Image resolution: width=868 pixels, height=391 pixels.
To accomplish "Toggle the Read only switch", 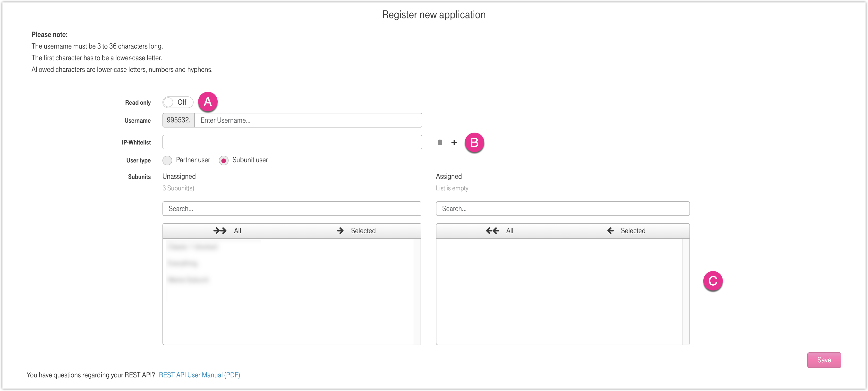I will [178, 102].
